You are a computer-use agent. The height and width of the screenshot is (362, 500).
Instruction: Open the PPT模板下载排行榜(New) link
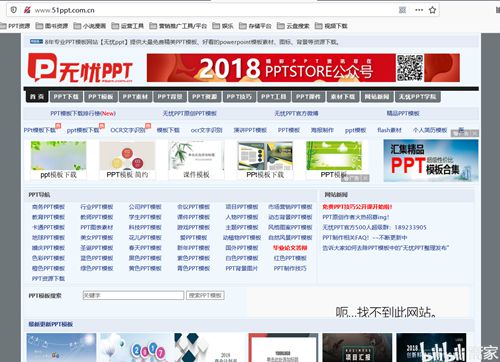[83, 114]
